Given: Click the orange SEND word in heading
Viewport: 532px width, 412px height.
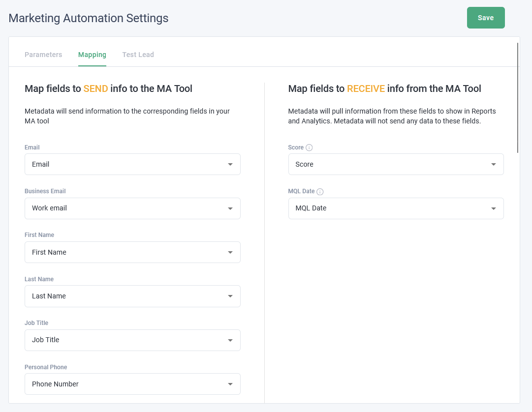Looking at the screenshot, I should click(x=95, y=89).
